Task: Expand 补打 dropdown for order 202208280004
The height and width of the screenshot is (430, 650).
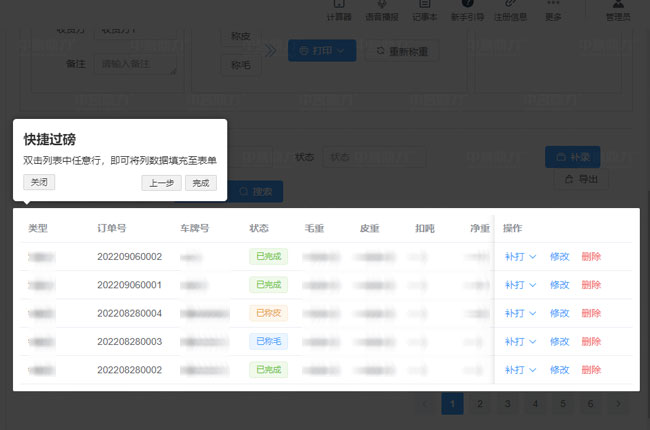Action: click(520, 313)
